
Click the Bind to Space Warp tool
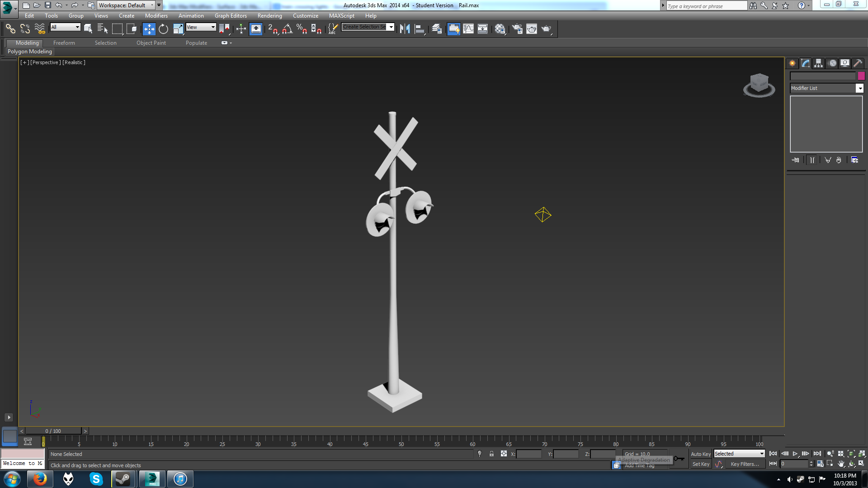tap(40, 29)
